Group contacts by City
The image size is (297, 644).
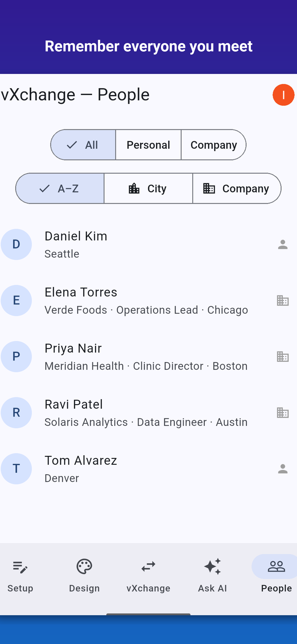click(148, 188)
